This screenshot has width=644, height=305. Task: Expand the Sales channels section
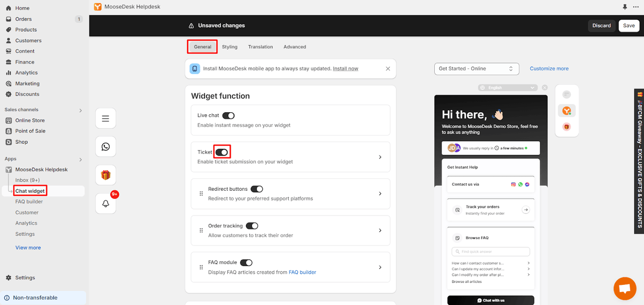[x=80, y=109]
